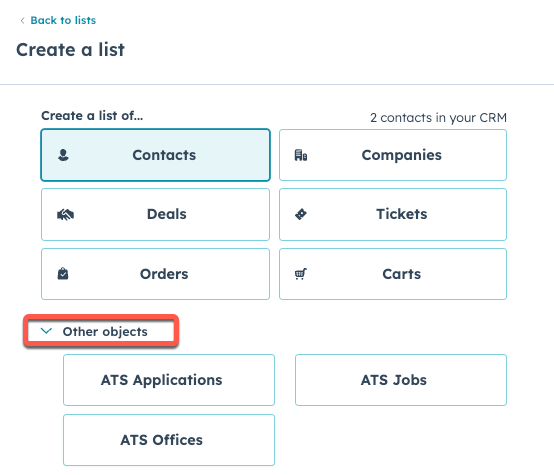Click the Carts shopping cart icon

(301, 274)
